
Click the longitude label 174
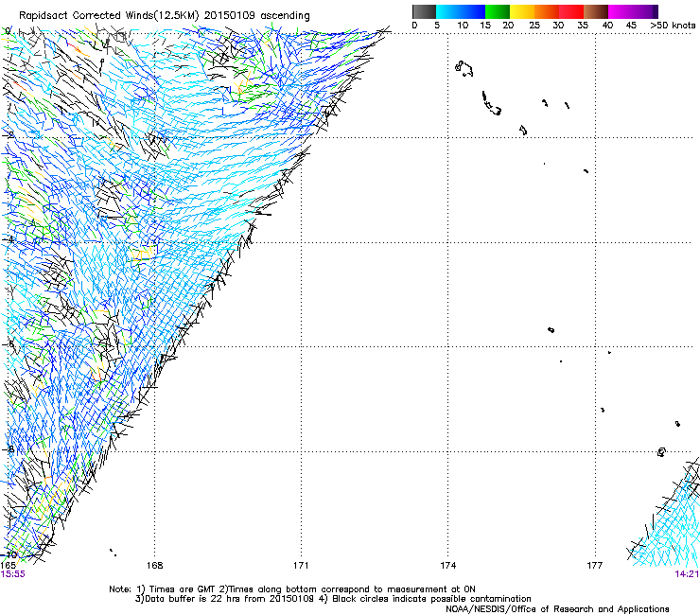448,566
